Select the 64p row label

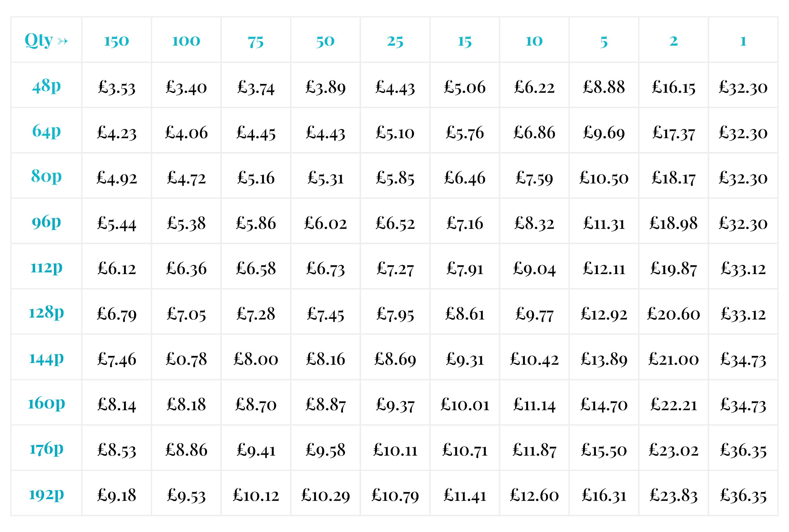click(46, 131)
